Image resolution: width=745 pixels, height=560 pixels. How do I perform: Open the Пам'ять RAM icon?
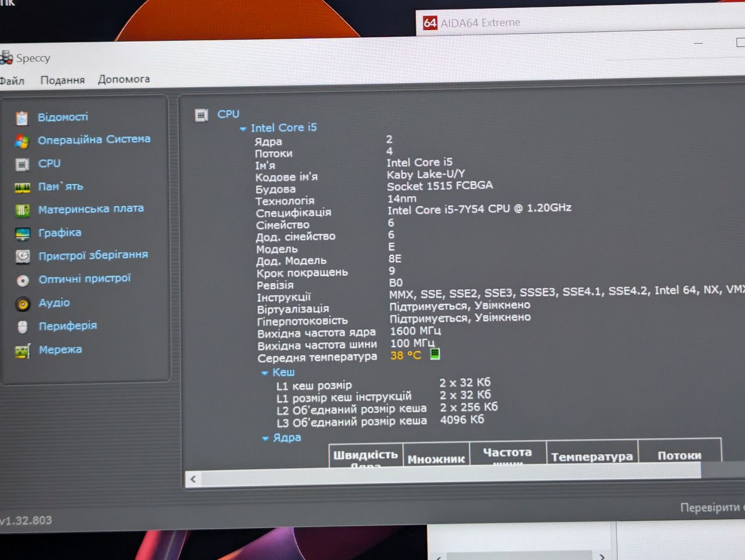(x=22, y=187)
